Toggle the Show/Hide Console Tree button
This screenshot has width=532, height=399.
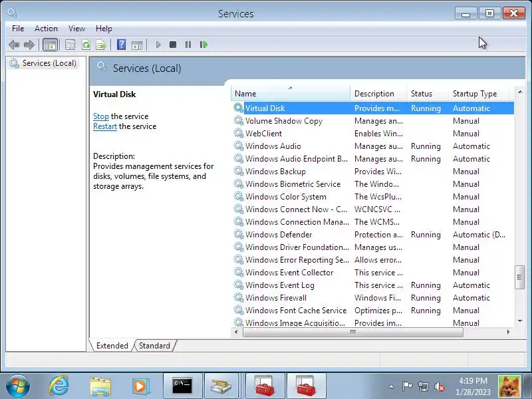51,45
